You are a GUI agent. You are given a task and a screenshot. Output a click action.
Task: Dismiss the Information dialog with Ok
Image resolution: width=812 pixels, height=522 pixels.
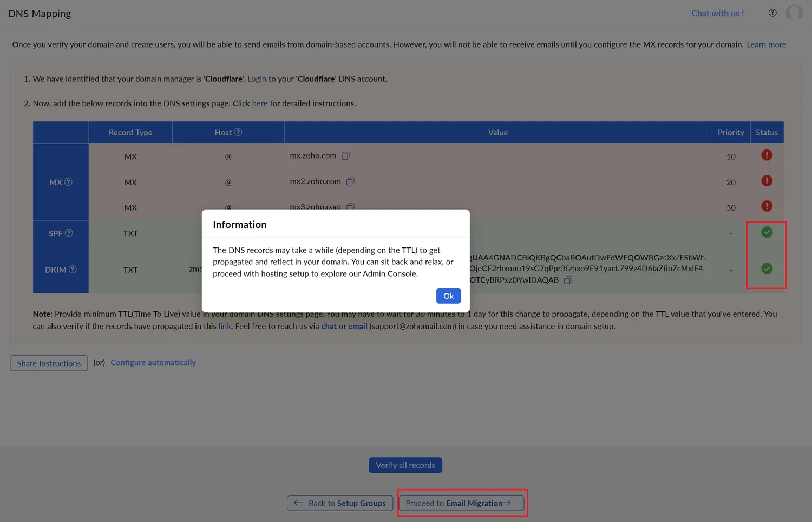(x=448, y=296)
